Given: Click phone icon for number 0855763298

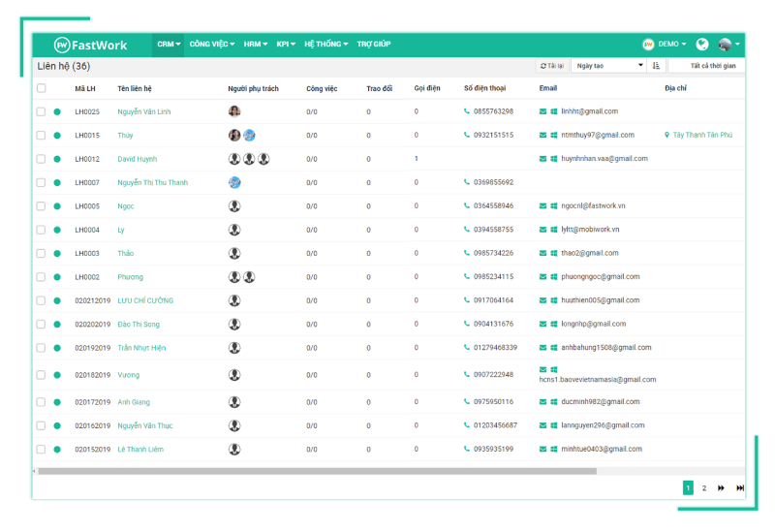Looking at the screenshot, I should click(x=467, y=111).
